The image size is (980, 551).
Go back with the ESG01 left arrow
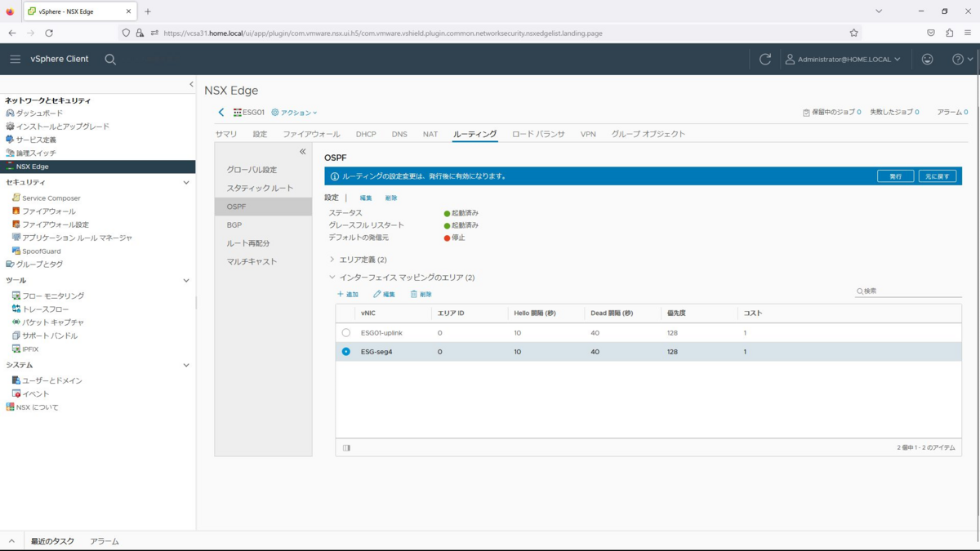tap(220, 113)
